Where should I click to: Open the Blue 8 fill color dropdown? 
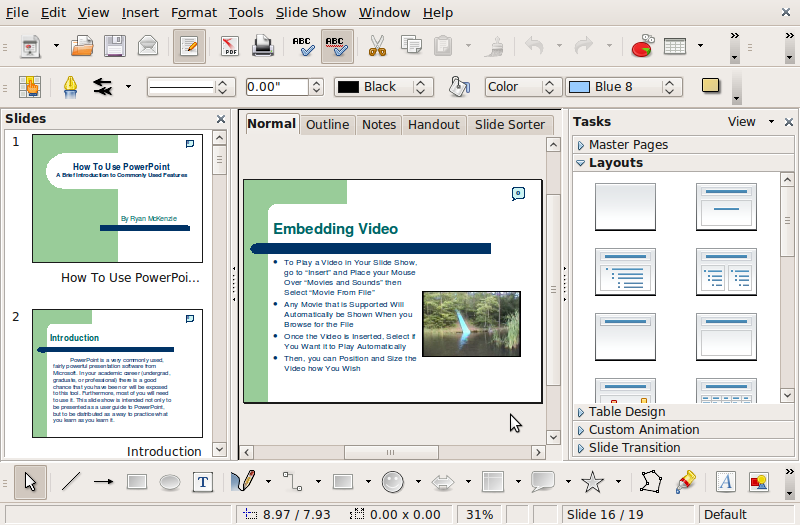[x=623, y=87]
